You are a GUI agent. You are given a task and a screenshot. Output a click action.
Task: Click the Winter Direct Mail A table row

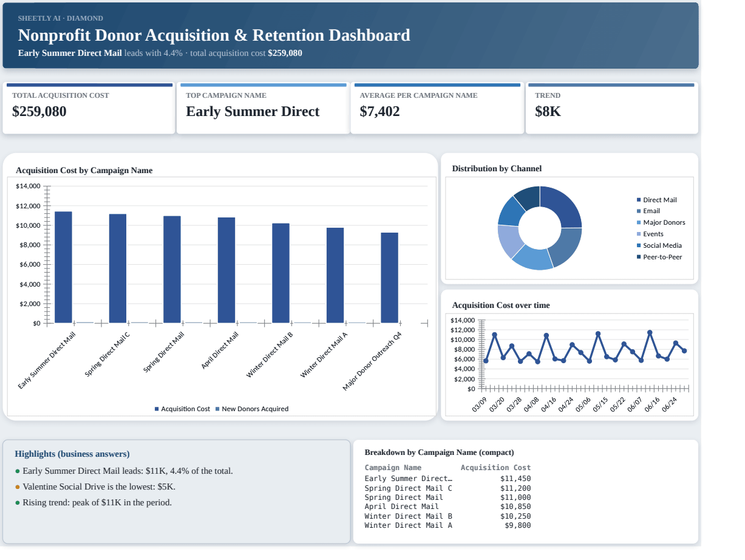tap(447, 525)
